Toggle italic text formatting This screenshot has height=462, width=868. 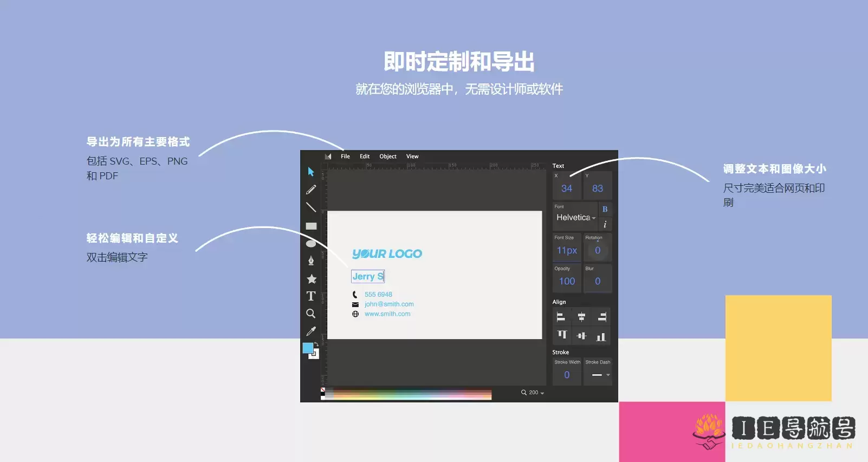click(605, 224)
